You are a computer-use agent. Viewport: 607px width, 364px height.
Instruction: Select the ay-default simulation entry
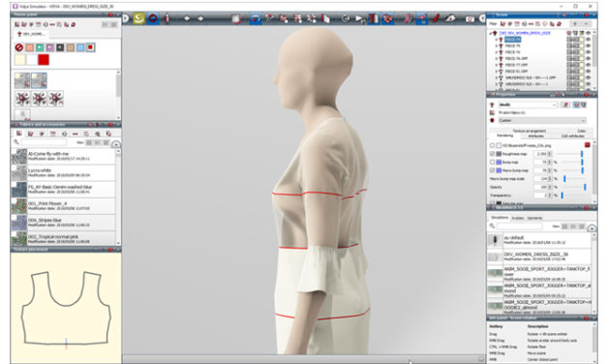click(x=539, y=240)
